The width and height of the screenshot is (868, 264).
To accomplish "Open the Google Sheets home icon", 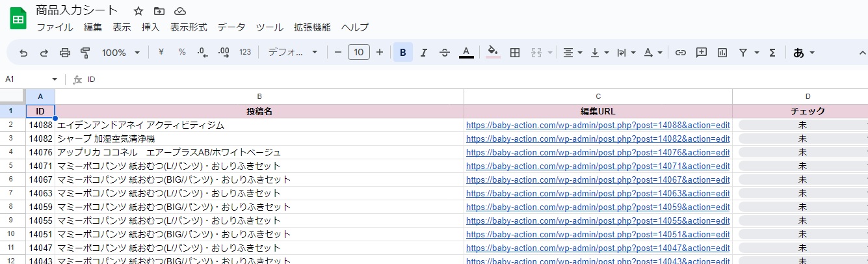I will [18, 19].
